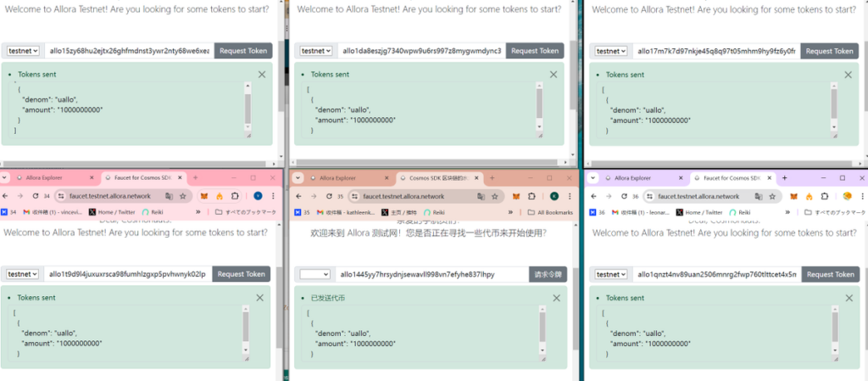This screenshot has width=868, height=381.
Task: Select Faucet for Cosmos SDK tab in pink window 34
Action: click(142, 177)
